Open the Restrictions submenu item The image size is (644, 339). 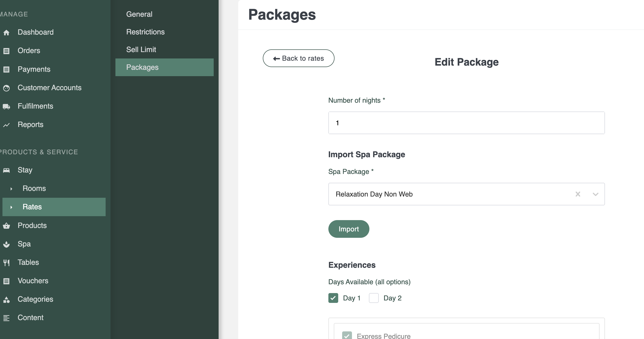point(145,32)
